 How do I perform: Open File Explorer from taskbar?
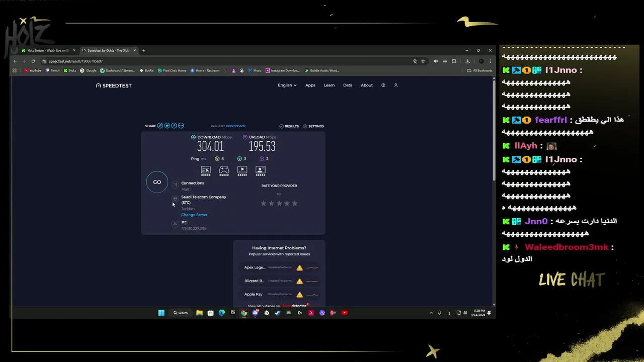click(x=199, y=313)
